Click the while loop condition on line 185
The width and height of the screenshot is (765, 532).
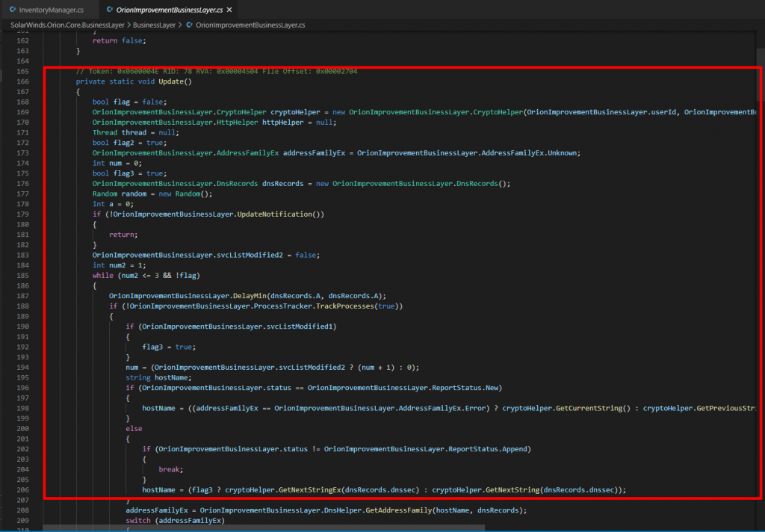tap(158, 276)
